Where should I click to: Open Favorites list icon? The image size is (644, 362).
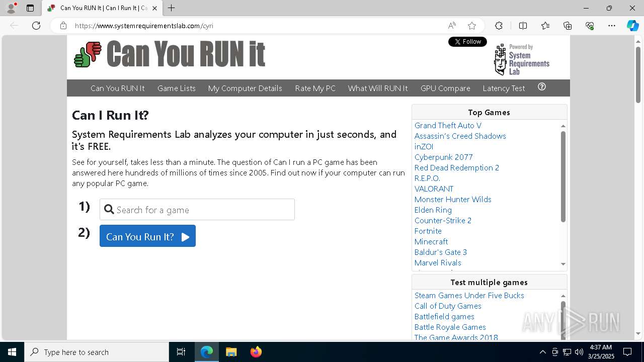coord(545,26)
